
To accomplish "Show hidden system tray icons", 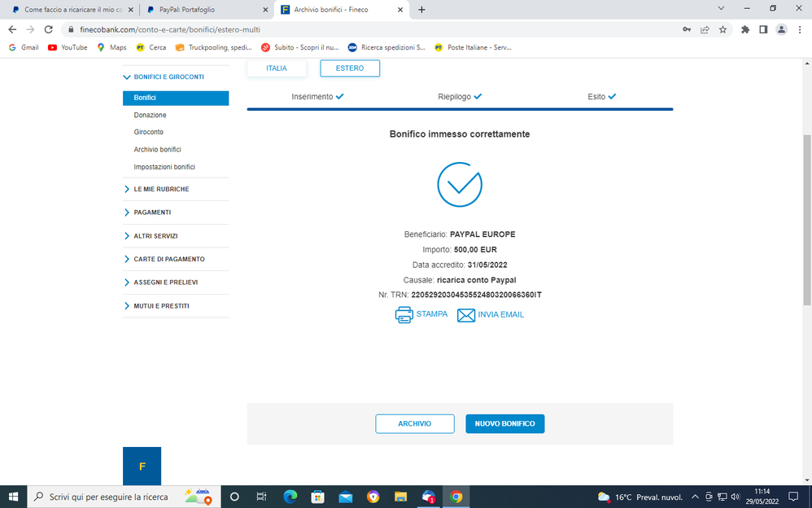I will pos(695,497).
